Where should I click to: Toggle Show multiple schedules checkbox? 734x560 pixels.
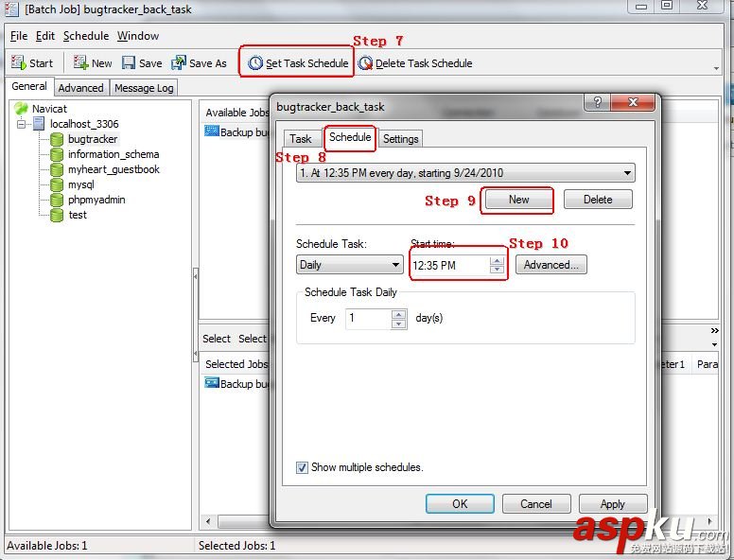pyautogui.click(x=302, y=467)
